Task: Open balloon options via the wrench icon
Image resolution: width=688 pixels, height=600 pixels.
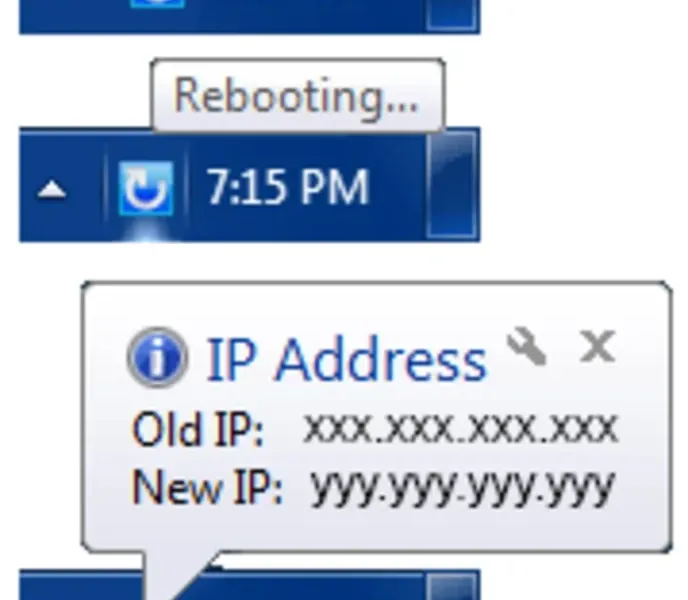Action: coord(527,346)
